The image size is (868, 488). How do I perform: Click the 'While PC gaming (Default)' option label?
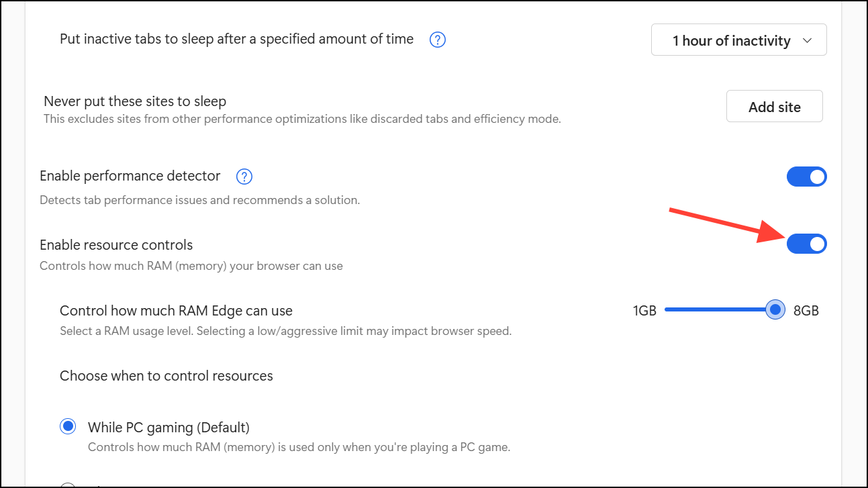click(x=168, y=427)
